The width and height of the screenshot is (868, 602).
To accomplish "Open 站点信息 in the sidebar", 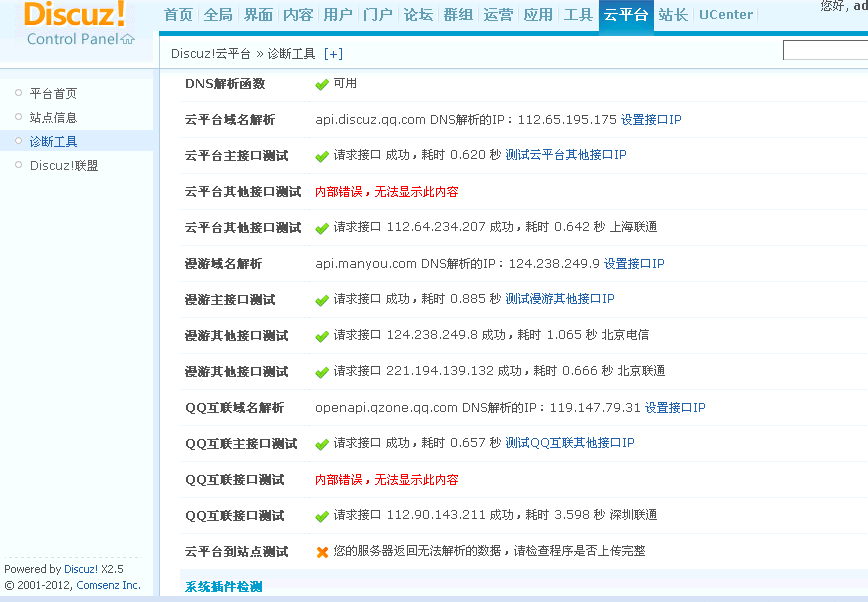I will 53,117.
